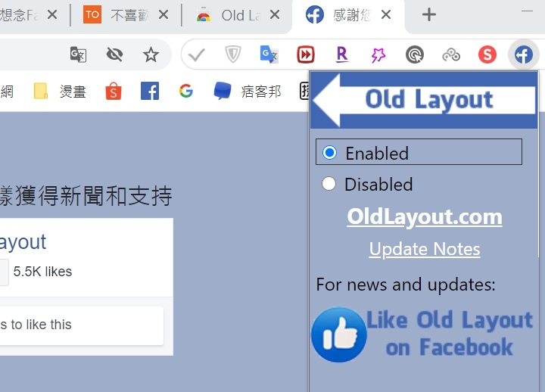Screen dimensions: 545x392
Task: Open the 痞客邦 bookmark
Action: 247,92
